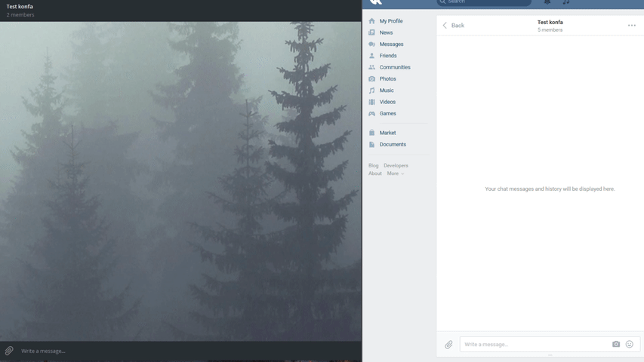
Task: Open Friends in the sidebar
Action: point(388,55)
